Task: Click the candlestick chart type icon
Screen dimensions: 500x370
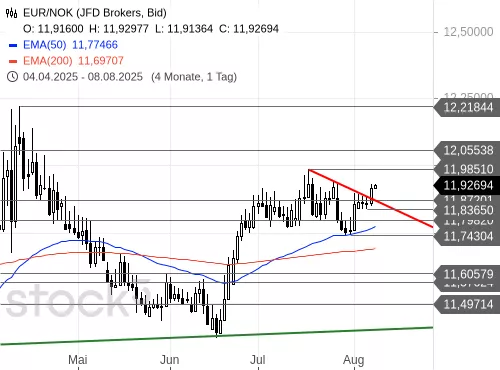Action: tap(11, 13)
